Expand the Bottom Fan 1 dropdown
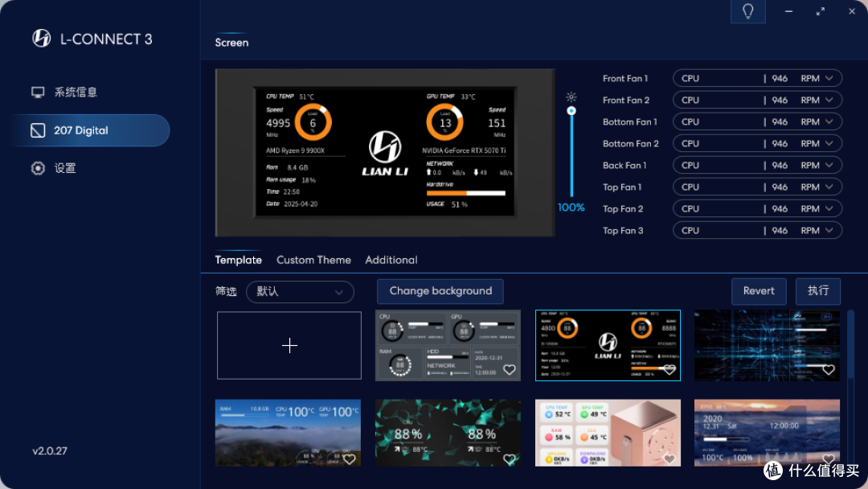Screen dimensions: 868x489 757,121
